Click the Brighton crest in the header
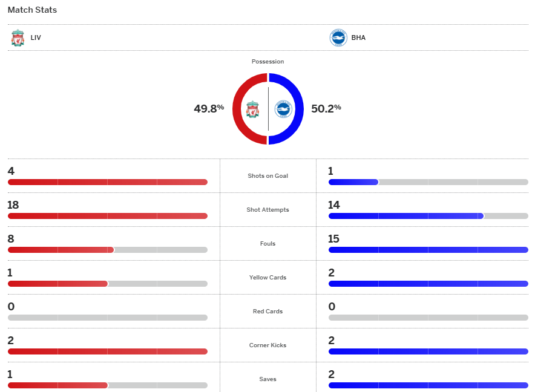 click(338, 38)
